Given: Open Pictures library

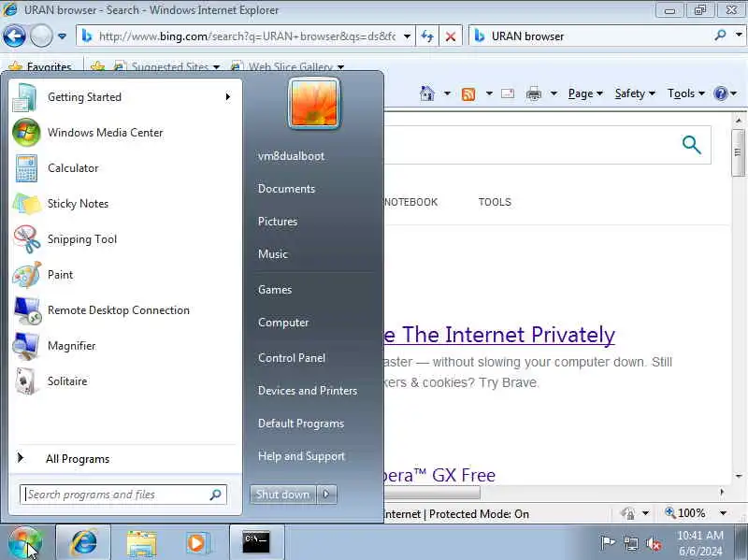Looking at the screenshot, I should click(278, 222).
